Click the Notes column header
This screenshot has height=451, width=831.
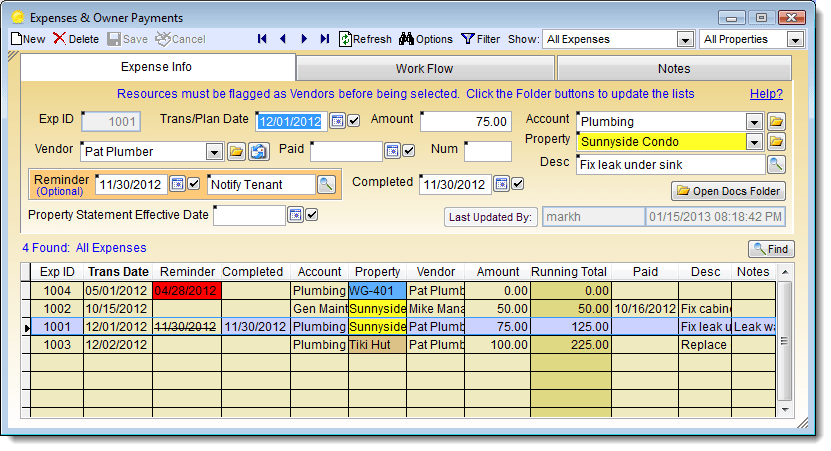(753, 272)
